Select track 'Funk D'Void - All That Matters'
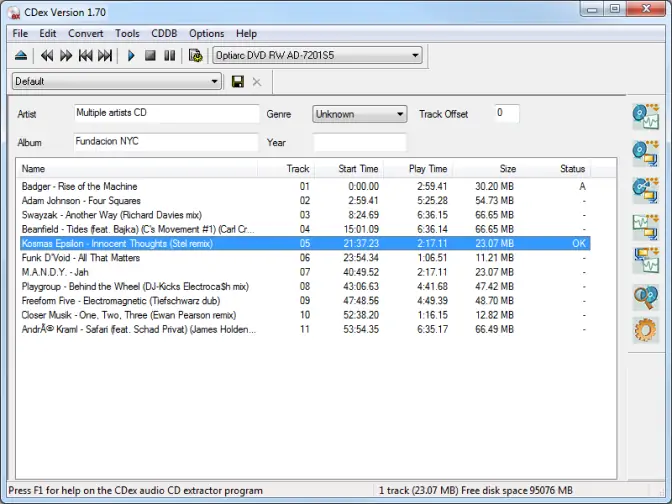Viewport: 672px width, 504px height. (305, 258)
